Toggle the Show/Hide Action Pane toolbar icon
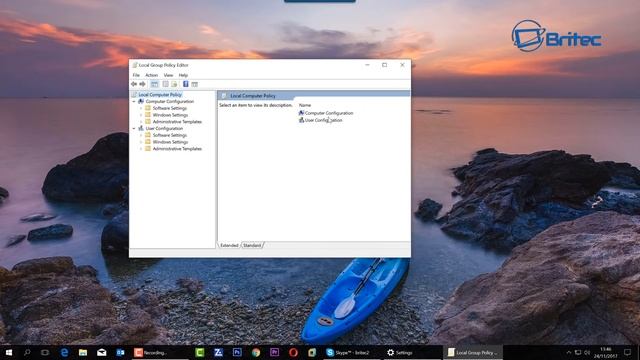Screen dimensions: 640x360 [195, 84]
